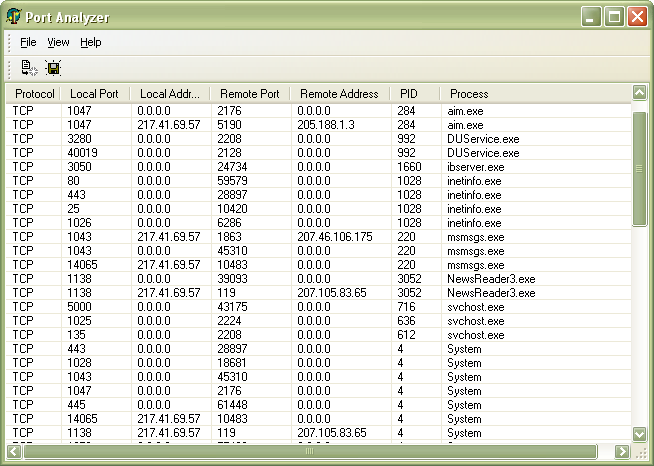This screenshot has height=466, width=654.
Task: Open the File menu
Action: pyautogui.click(x=28, y=42)
